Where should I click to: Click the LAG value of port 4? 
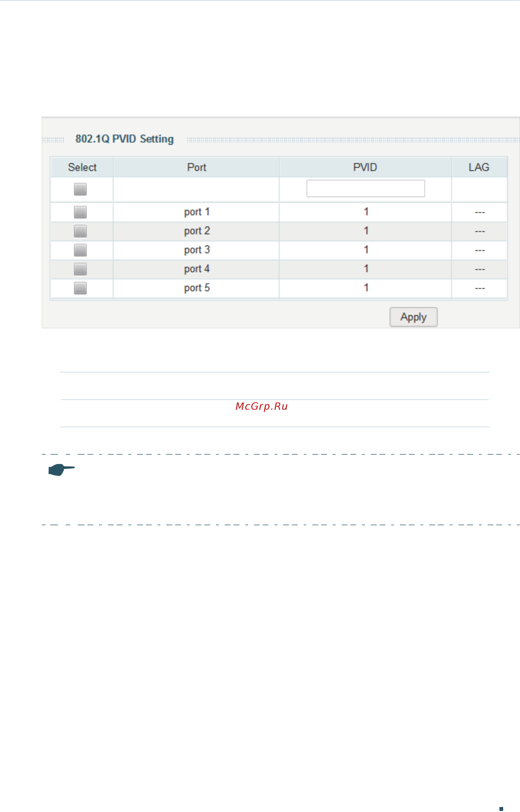479,269
